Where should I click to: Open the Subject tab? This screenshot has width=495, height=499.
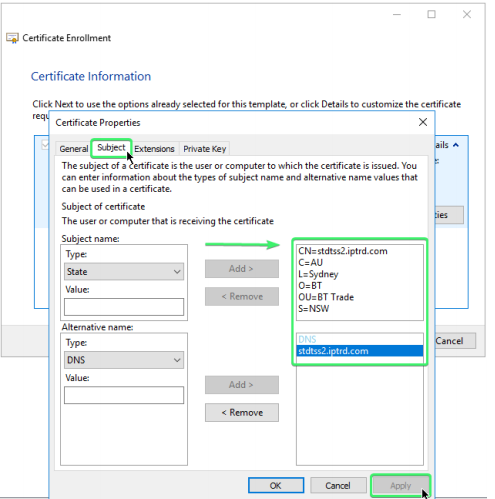[111, 148]
